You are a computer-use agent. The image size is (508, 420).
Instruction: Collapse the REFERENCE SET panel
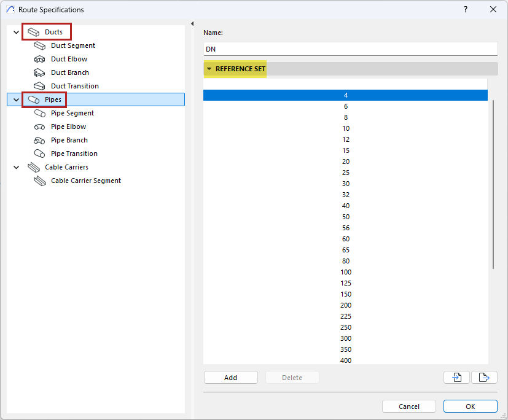coord(209,69)
